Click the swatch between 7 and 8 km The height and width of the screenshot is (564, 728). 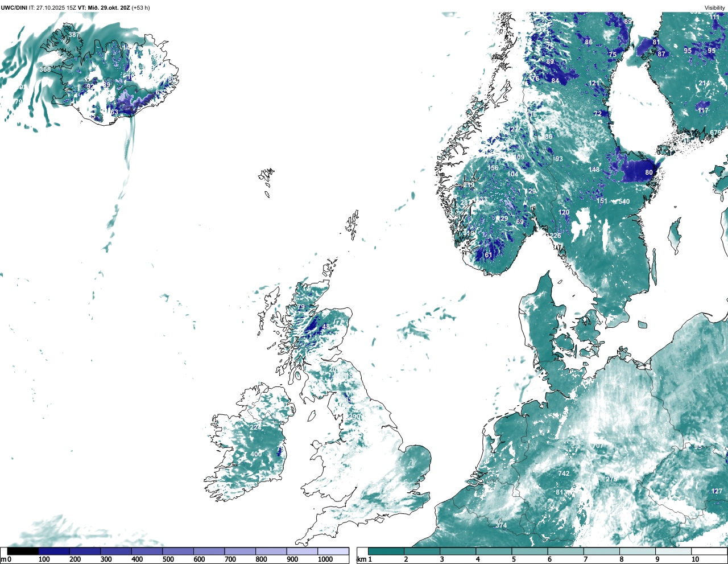(x=602, y=551)
